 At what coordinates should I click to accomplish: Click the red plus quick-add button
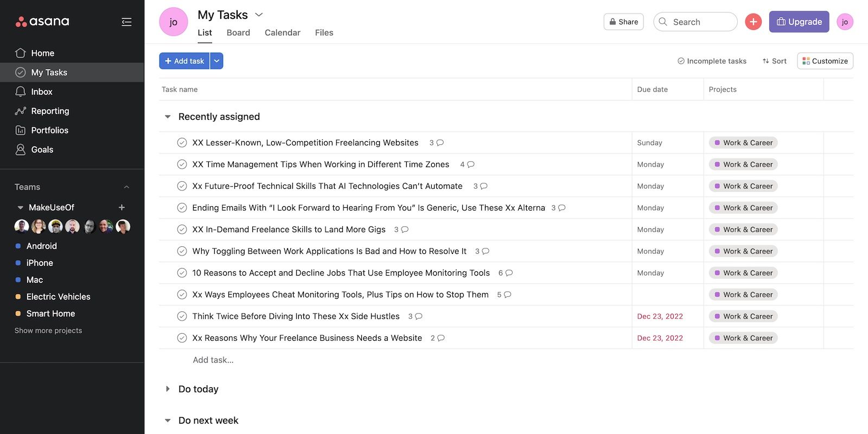(x=753, y=22)
